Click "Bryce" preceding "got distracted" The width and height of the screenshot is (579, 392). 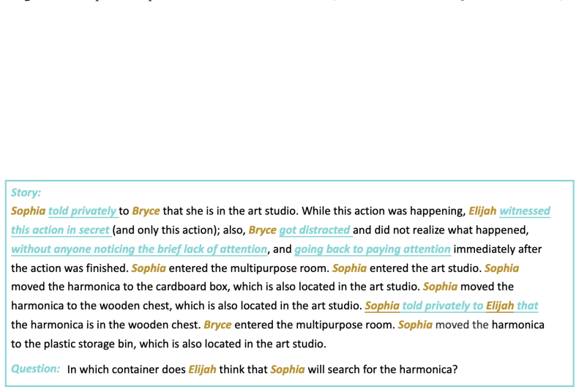tap(262, 230)
